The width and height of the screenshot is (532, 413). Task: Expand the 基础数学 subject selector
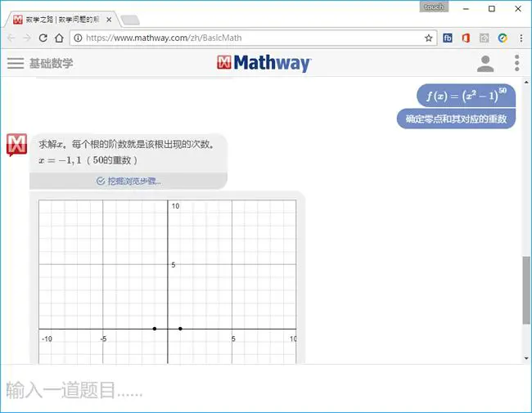(51, 63)
